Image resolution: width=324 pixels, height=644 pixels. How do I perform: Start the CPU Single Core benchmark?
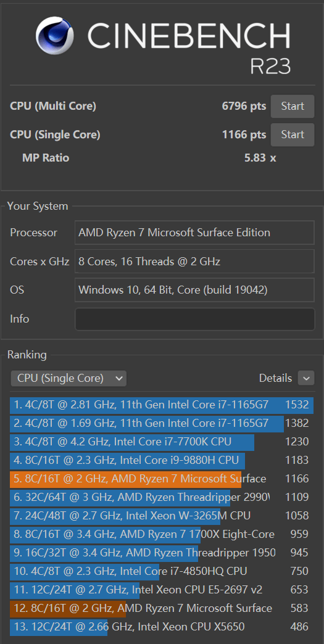click(293, 134)
